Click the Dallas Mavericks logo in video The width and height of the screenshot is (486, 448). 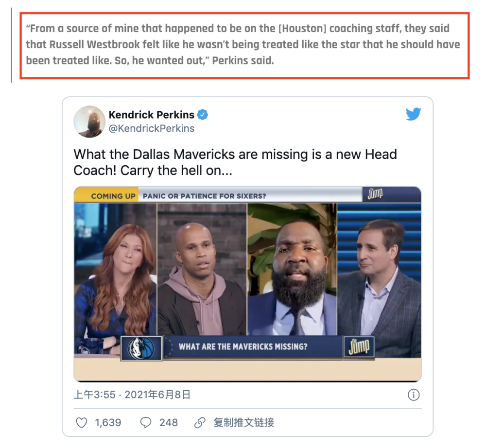(141, 348)
